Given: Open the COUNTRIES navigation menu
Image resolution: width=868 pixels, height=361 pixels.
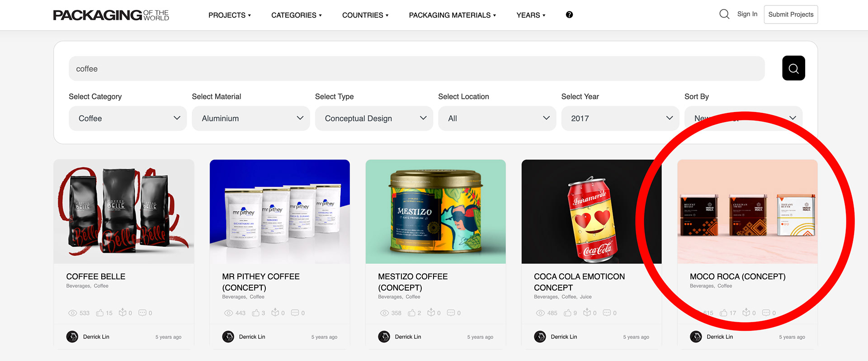Looking at the screenshot, I should (365, 15).
